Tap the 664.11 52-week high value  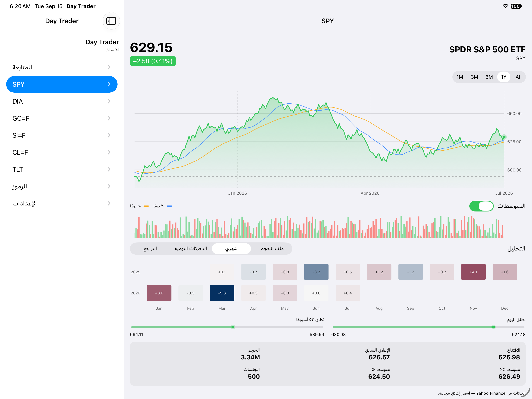136,335
